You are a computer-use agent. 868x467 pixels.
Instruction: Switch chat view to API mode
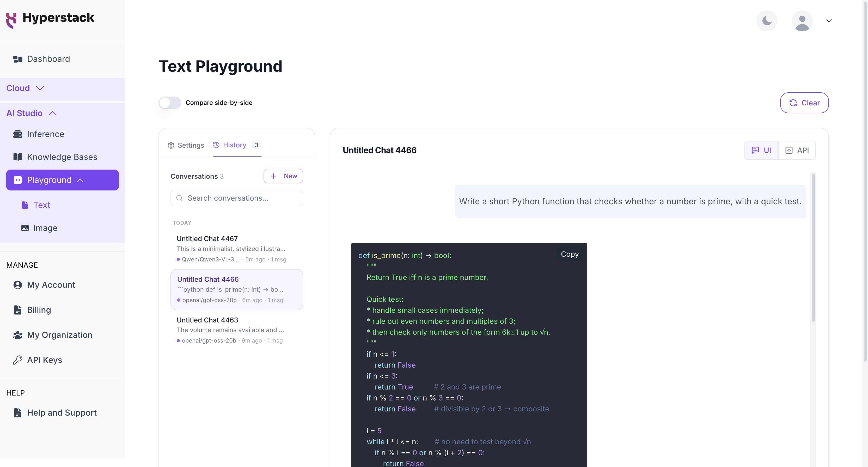pos(797,150)
